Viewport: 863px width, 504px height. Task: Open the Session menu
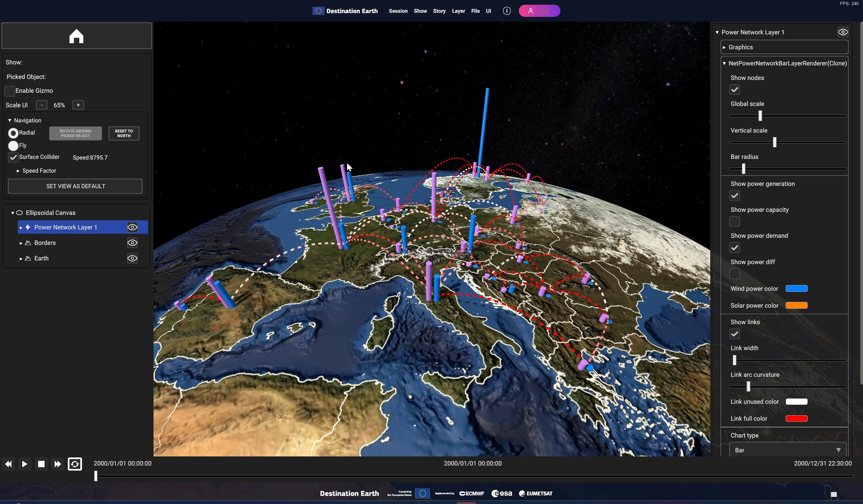pos(398,11)
